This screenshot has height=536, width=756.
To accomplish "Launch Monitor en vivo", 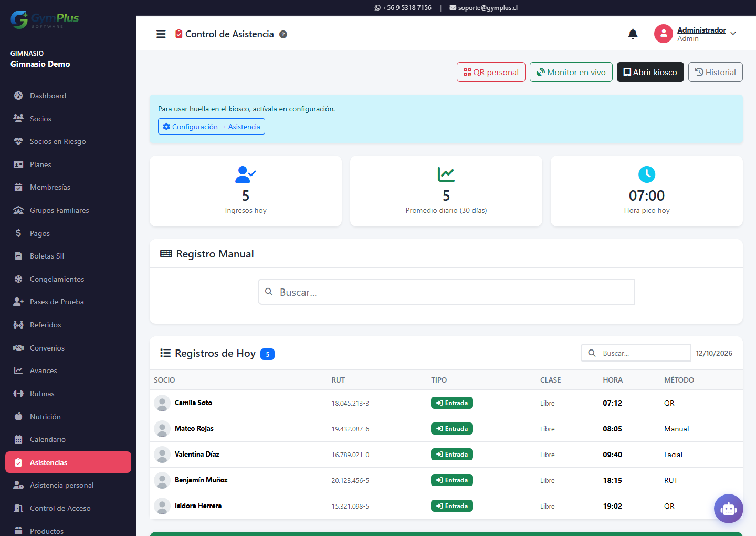I will (571, 72).
